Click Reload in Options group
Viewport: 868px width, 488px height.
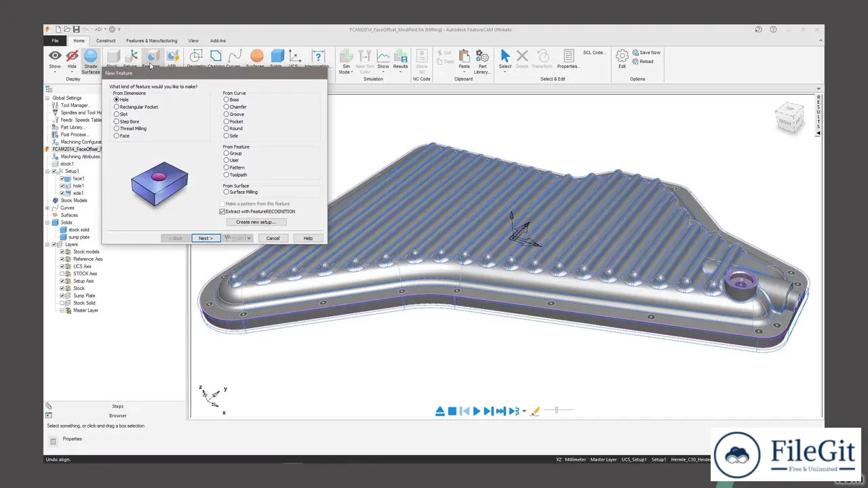(642, 61)
